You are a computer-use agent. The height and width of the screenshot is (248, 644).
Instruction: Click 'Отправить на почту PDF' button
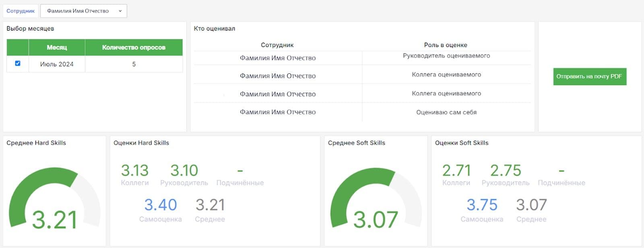589,76
